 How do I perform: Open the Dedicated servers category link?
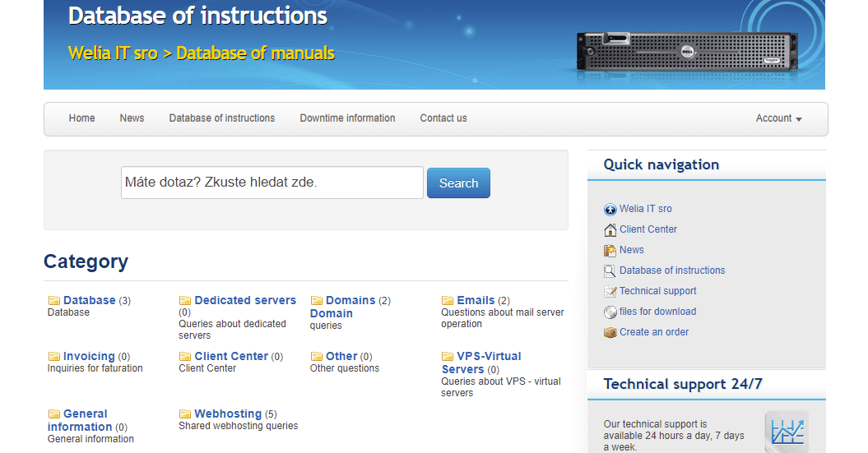click(x=245, y=300)
